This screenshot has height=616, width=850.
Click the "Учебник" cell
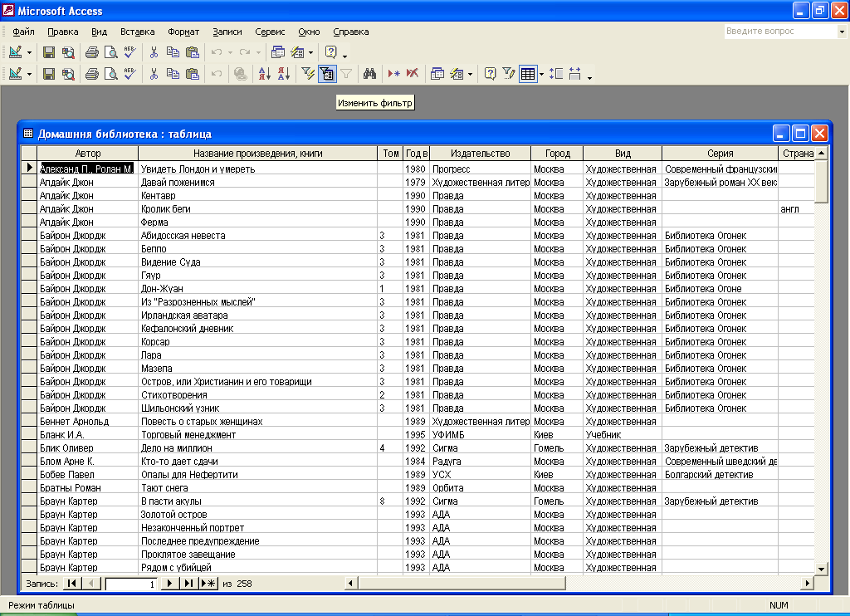(623, 435)
